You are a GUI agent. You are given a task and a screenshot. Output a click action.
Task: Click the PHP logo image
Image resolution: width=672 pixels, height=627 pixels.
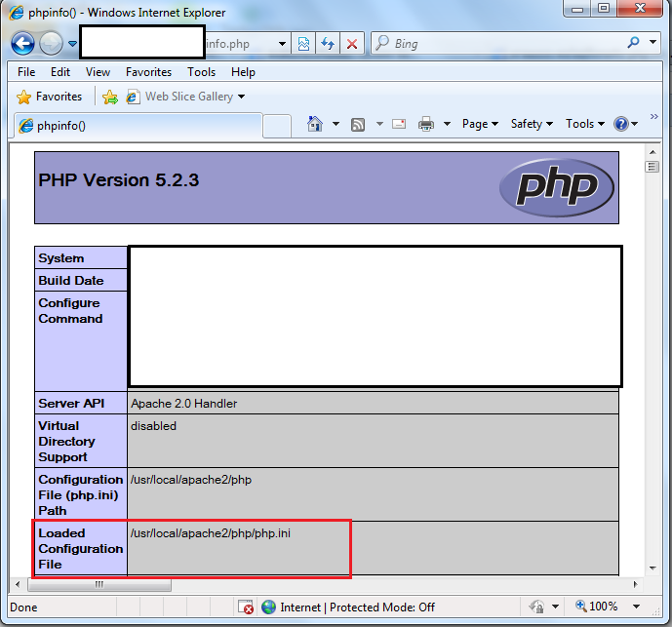click(556, 187)
